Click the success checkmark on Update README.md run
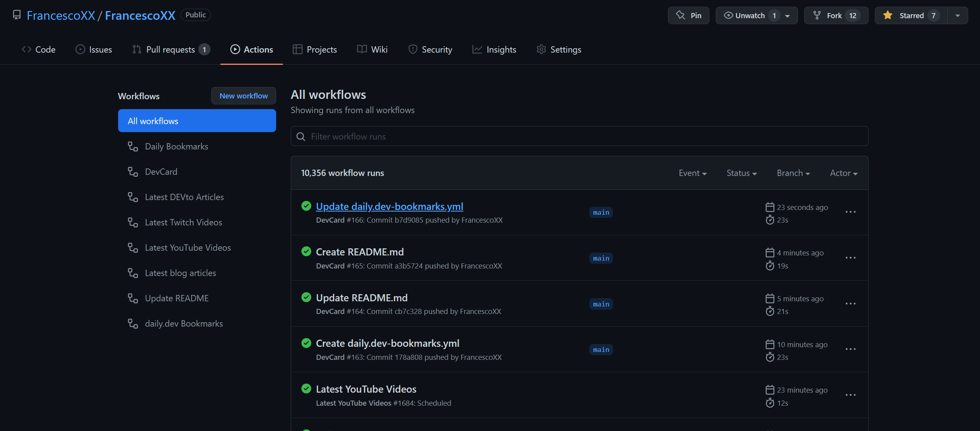 306,297
